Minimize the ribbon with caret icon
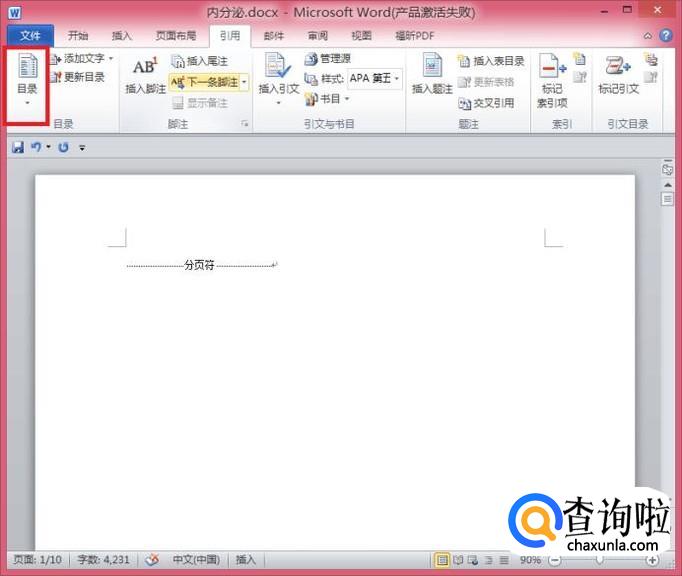Image resolution: width=682 pixels, height=576 pixels. [x=648, y=36]
